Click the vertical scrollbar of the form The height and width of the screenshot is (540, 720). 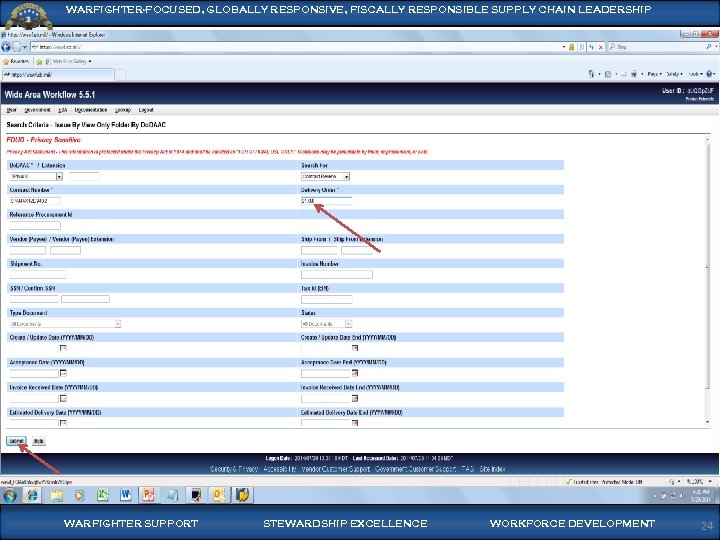click(707, 281)
